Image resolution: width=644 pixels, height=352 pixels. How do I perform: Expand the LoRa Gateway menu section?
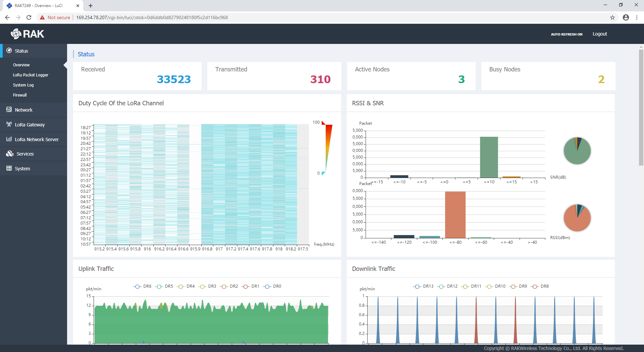[30, 125]
